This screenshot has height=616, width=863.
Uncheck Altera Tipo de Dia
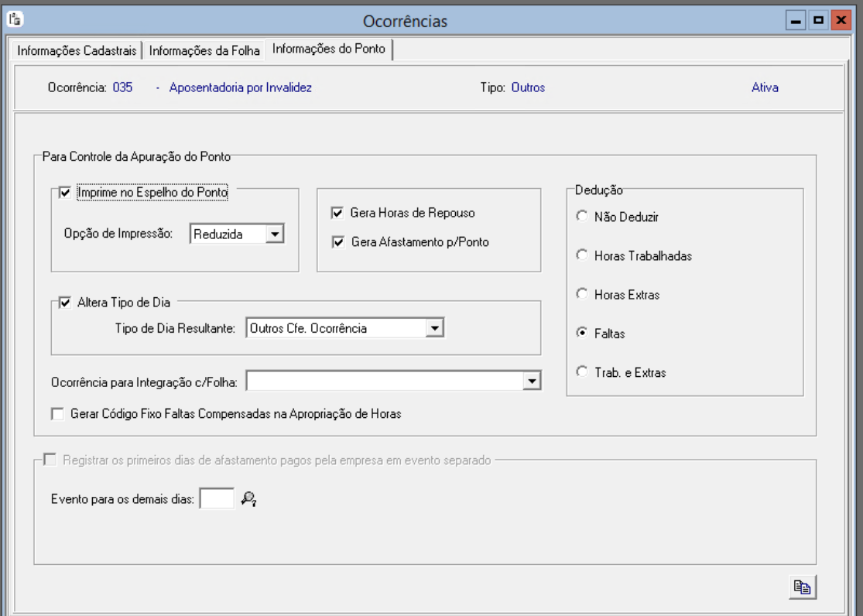pyautogui.click(x=65, y=303)
